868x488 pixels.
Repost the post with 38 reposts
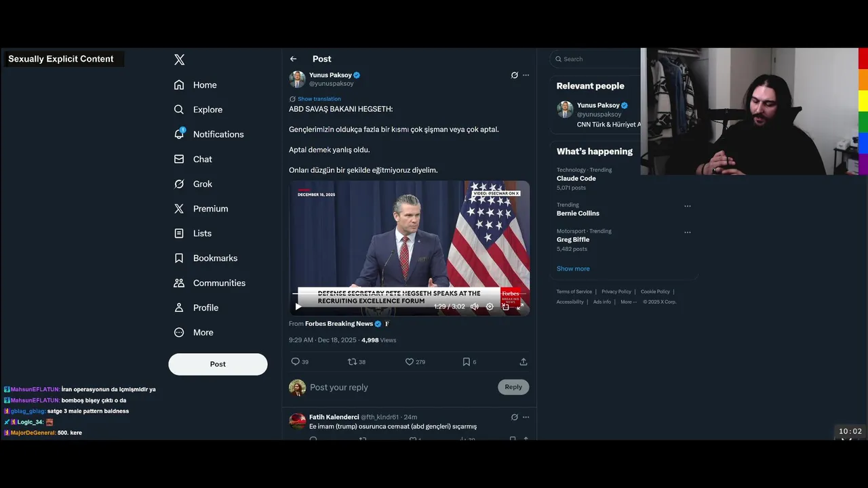click(x=352, y=362)
